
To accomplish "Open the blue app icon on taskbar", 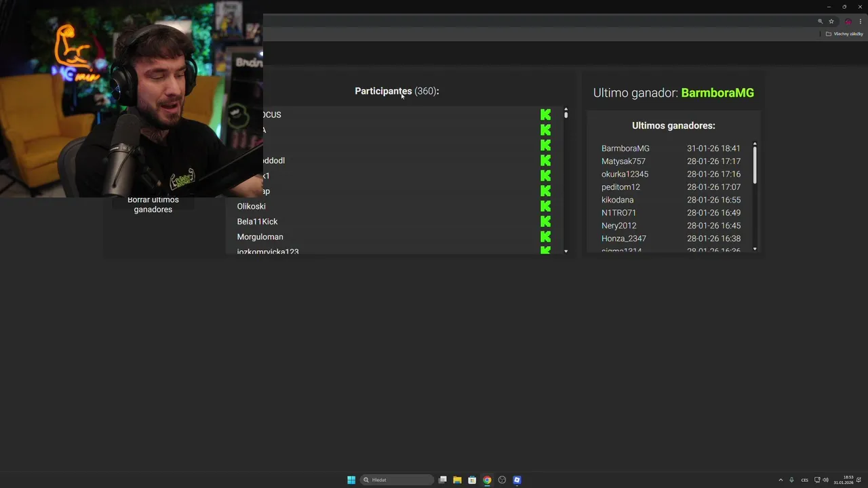I will click(x=517, y=480).
